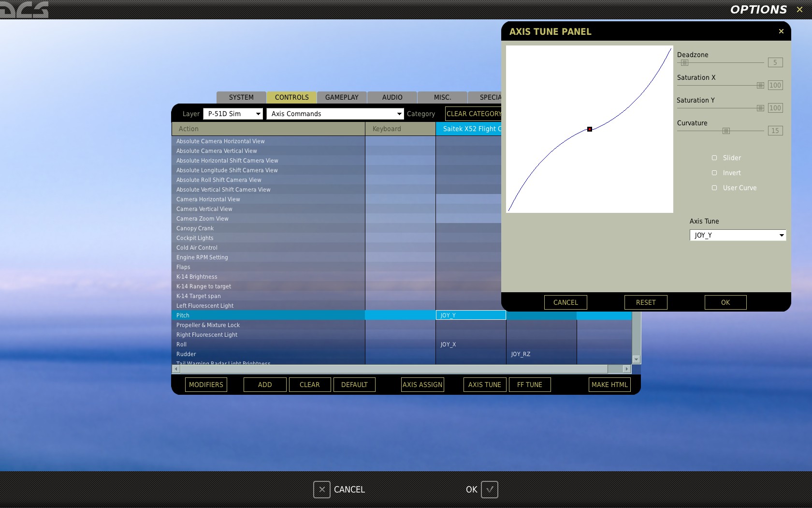The height and width of the screenshot is (508, 812).
Task: Open the Axis Commands category dropdown
Action: (335, 114)
